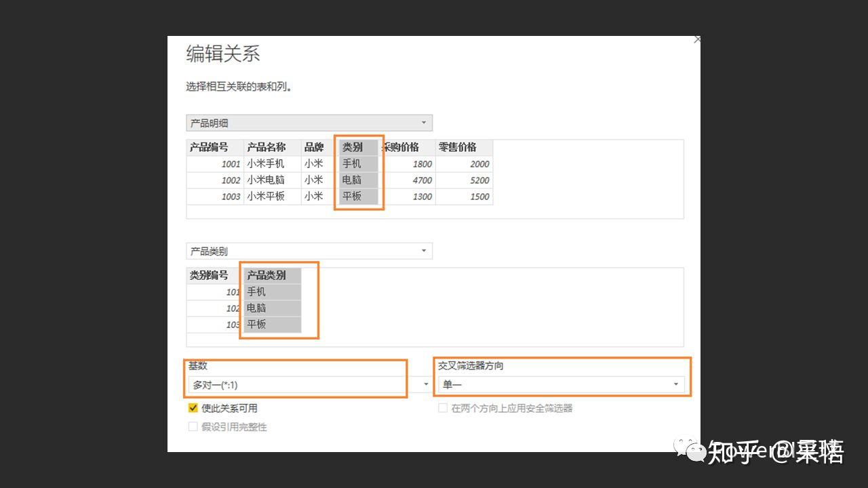Tick the 假设引用完整性 checkbox

tap(193, 427)
